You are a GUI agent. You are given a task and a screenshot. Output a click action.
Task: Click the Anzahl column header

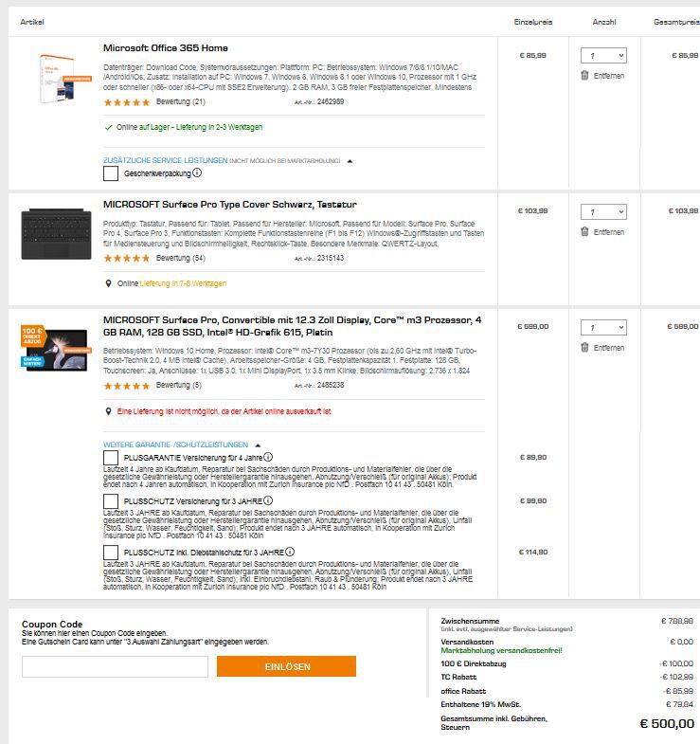(604, 22)
